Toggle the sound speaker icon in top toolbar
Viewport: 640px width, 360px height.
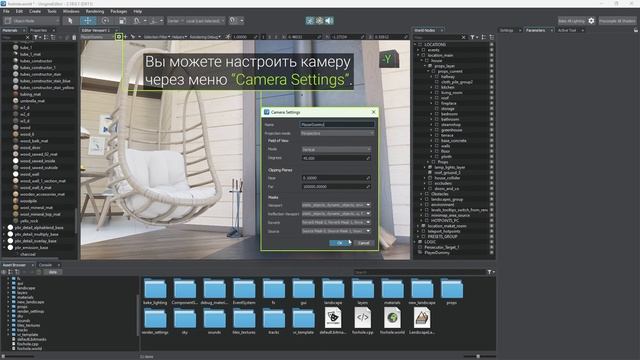click(329, 20)
